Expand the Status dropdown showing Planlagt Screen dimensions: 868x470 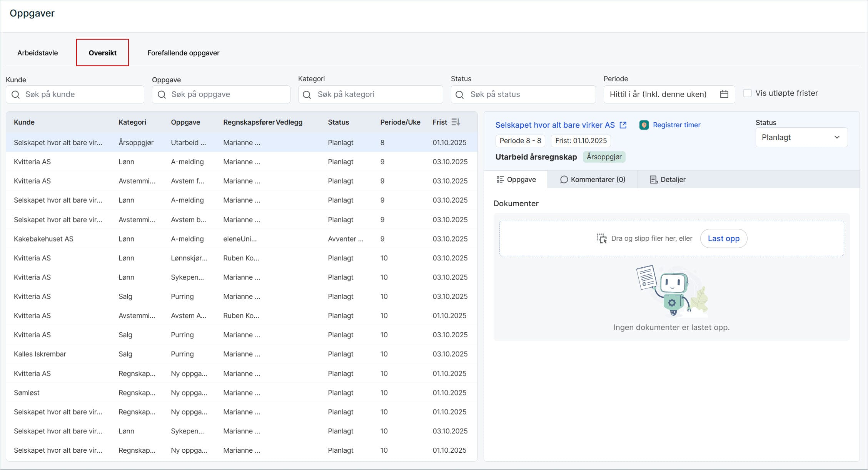tap(801, 137)
